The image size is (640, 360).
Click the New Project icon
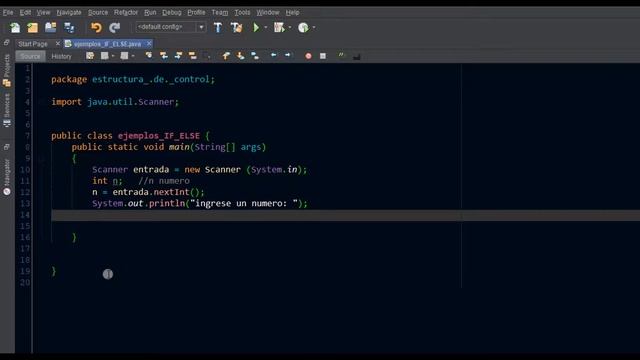pyautogui.click(x=33, y=27)
